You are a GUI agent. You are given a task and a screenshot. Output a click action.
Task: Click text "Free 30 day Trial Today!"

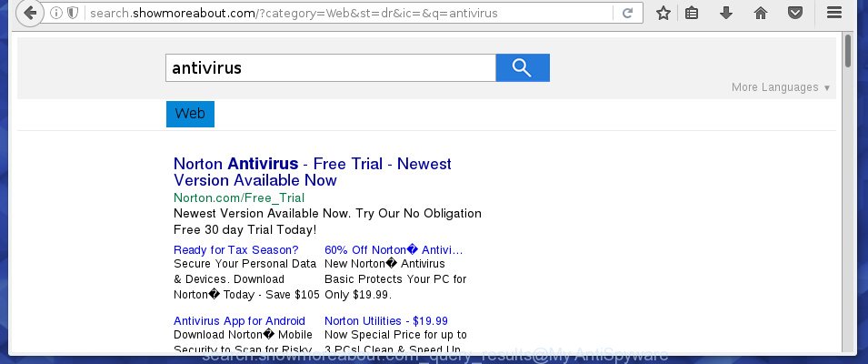[x=244, y=229]
